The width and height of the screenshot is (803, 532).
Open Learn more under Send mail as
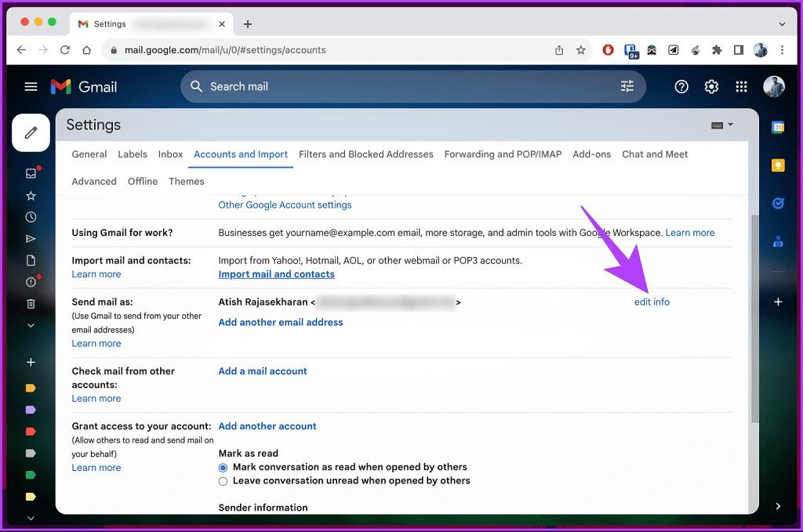click(x=96, y=344)
